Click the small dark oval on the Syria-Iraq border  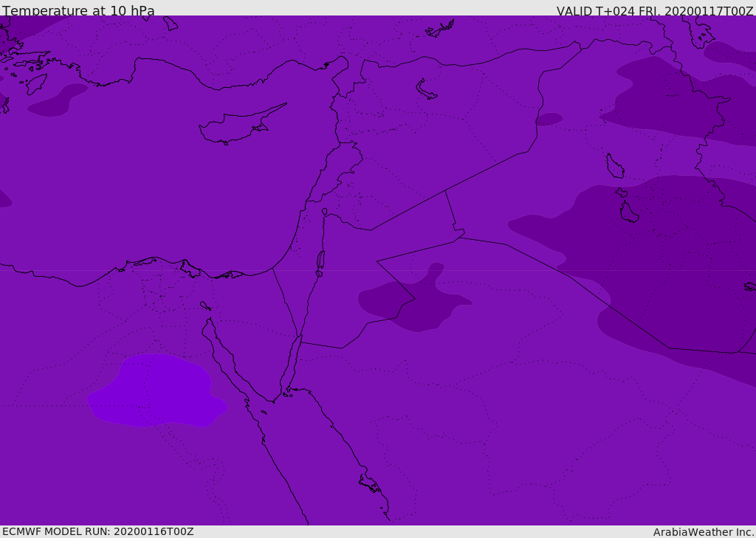[x=549, y=119]
